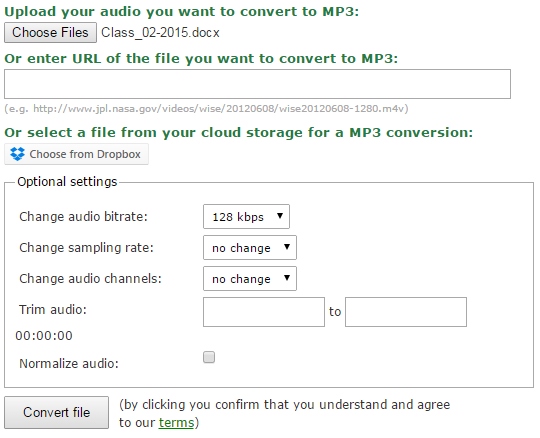Click the sampling rate dropdown arrow
Screen dimensions: 540x438
(x=287, y=247)
